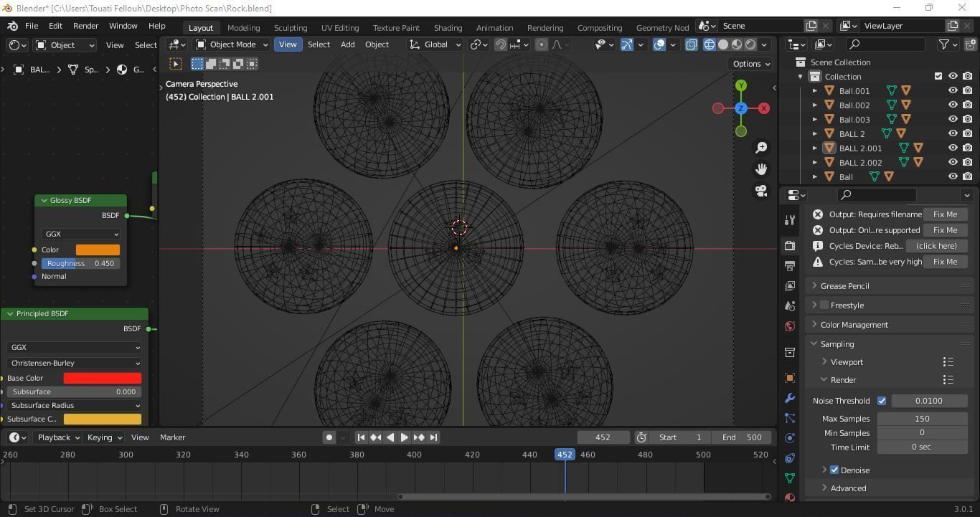This screenshot has height=517, width=980.
Task: Open the Particles properties icon
Action: [x=790, y=418]
